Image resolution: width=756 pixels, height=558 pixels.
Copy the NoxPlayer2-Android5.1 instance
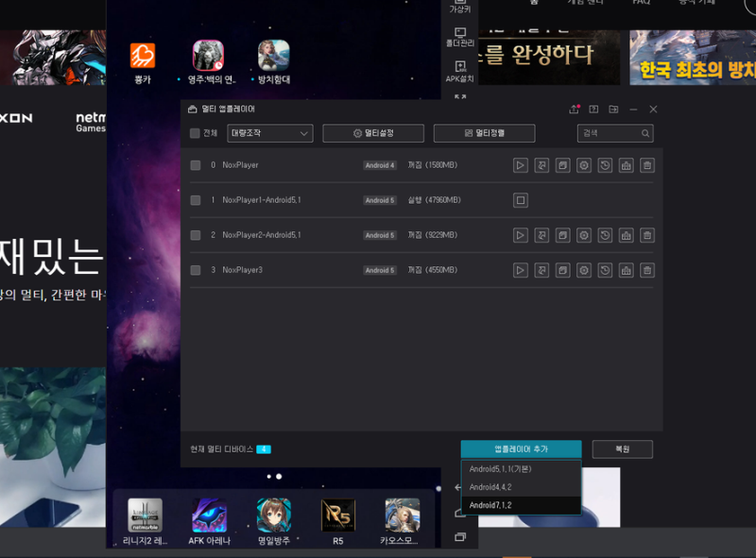pos(562,235)
